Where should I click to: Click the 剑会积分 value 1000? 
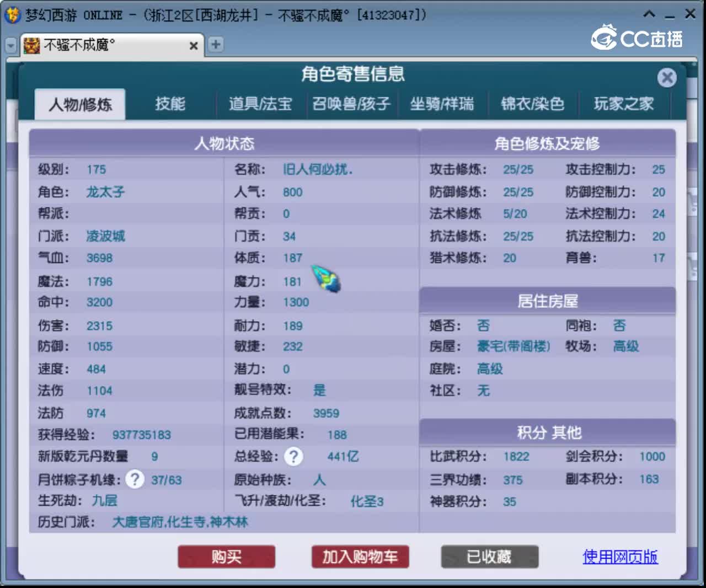652,457
